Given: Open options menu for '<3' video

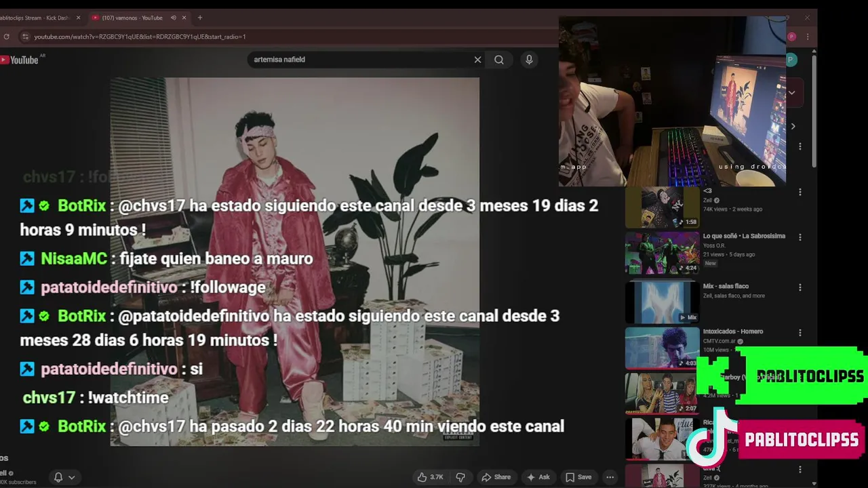Looking at the screenshot, I should coord(800,192).
